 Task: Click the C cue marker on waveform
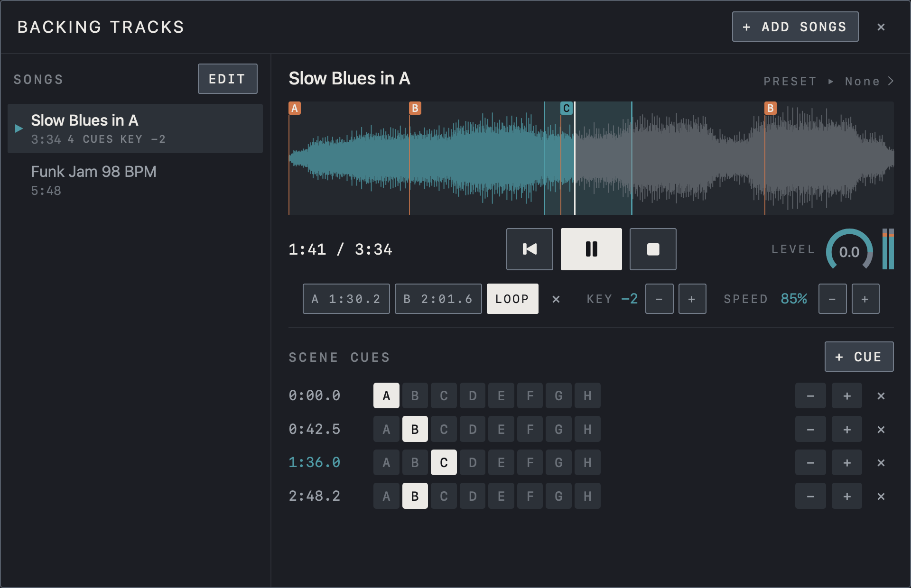click(567, 108)
